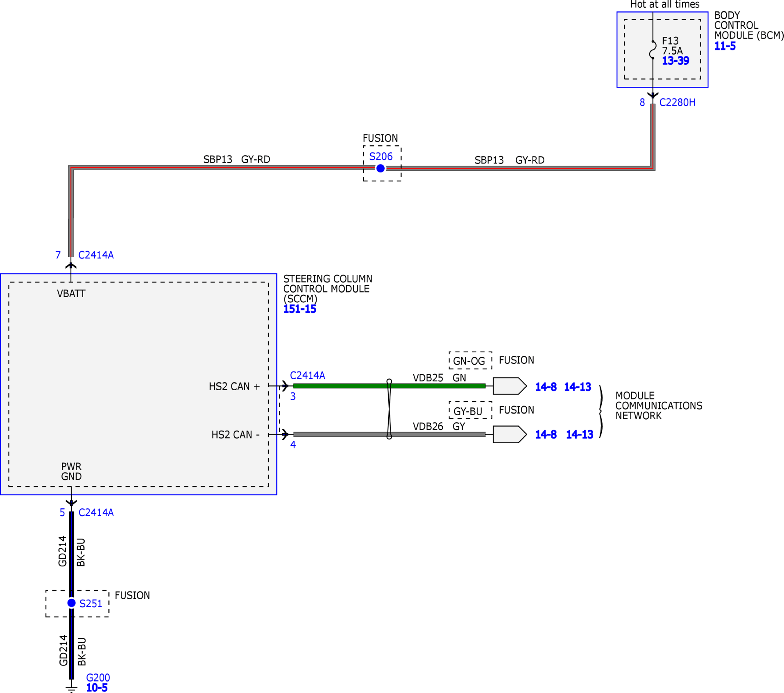Select the "VBATT" terminal label

71,294
